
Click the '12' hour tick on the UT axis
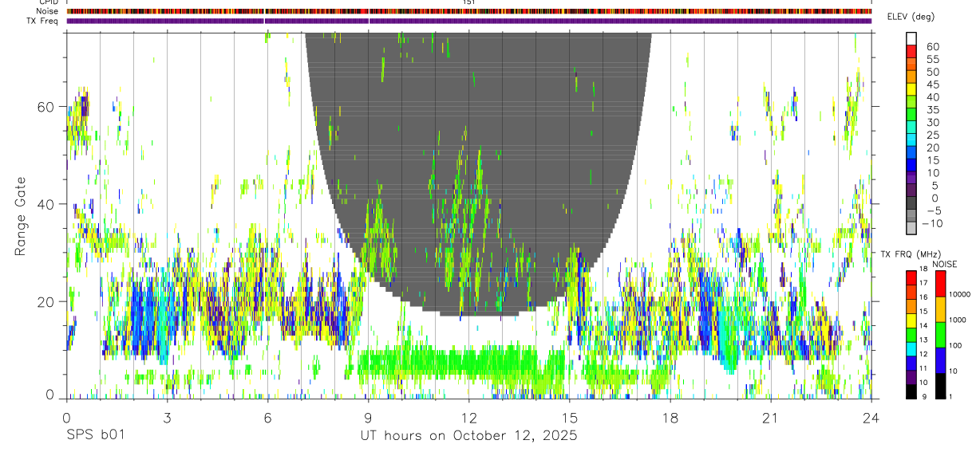(x=468, y=418)
